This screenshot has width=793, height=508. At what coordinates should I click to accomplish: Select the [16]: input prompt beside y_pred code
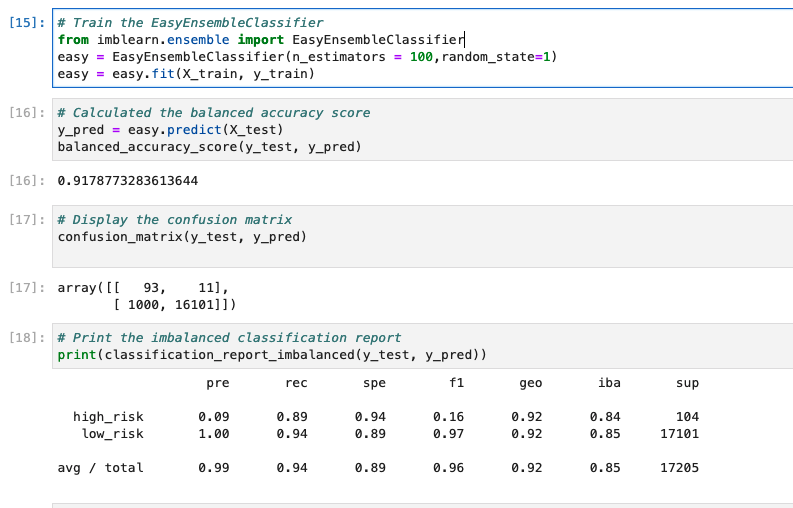(27, 112)
